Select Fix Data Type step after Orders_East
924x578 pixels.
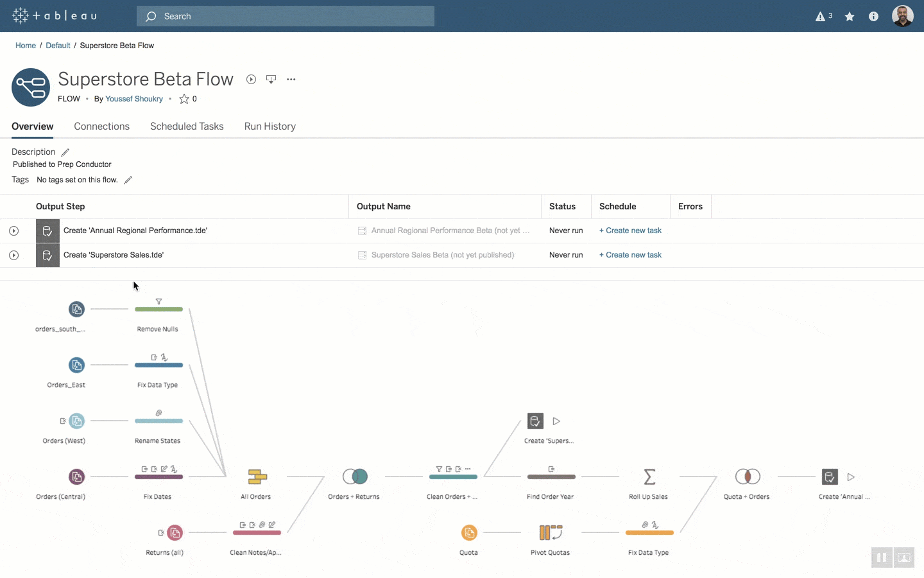click(158, 365)
